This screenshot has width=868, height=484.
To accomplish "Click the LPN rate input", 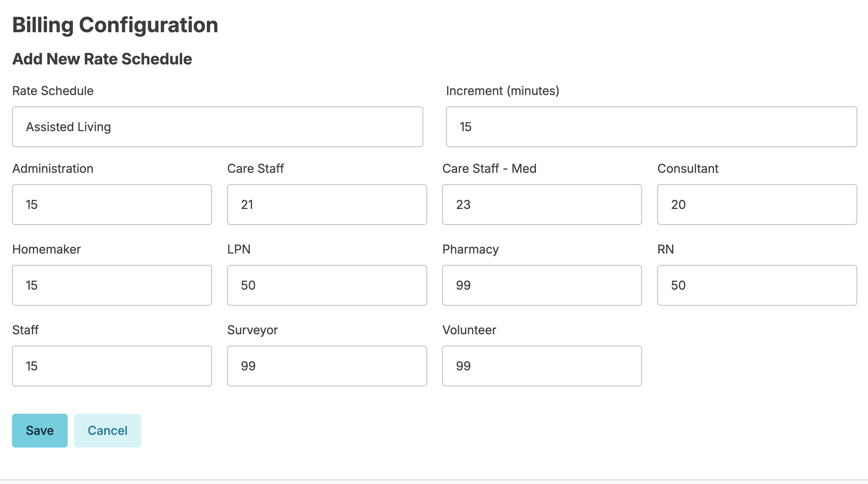I will (x=327, y=285).
